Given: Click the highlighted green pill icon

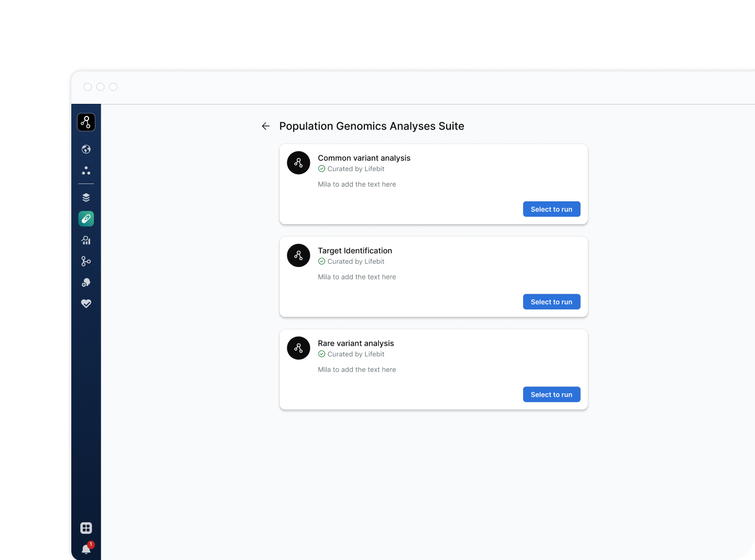Looking at the screenshot, I should (86, 219).
